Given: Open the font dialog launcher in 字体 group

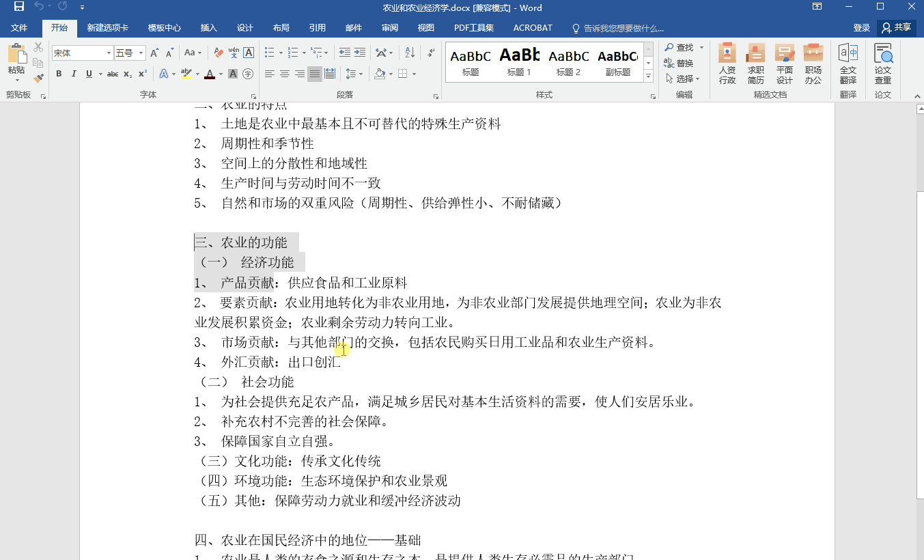Looking at the screenshot, I should (253, 96).
